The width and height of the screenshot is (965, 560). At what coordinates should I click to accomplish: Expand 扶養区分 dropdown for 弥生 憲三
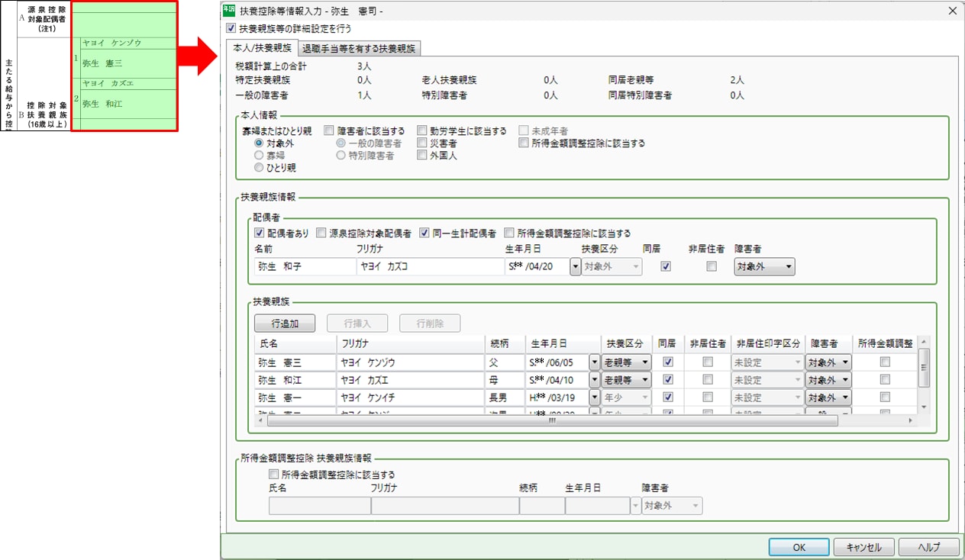[x=626, y=362]
